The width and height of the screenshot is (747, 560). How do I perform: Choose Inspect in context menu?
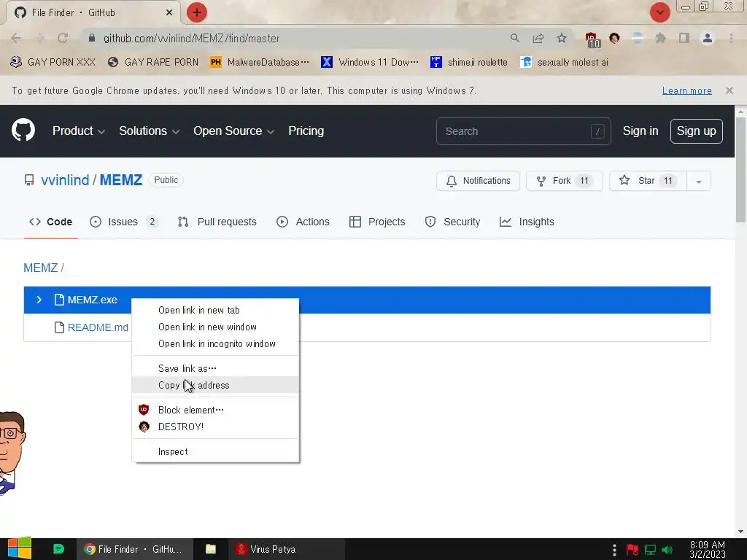(x=215, y=451)
